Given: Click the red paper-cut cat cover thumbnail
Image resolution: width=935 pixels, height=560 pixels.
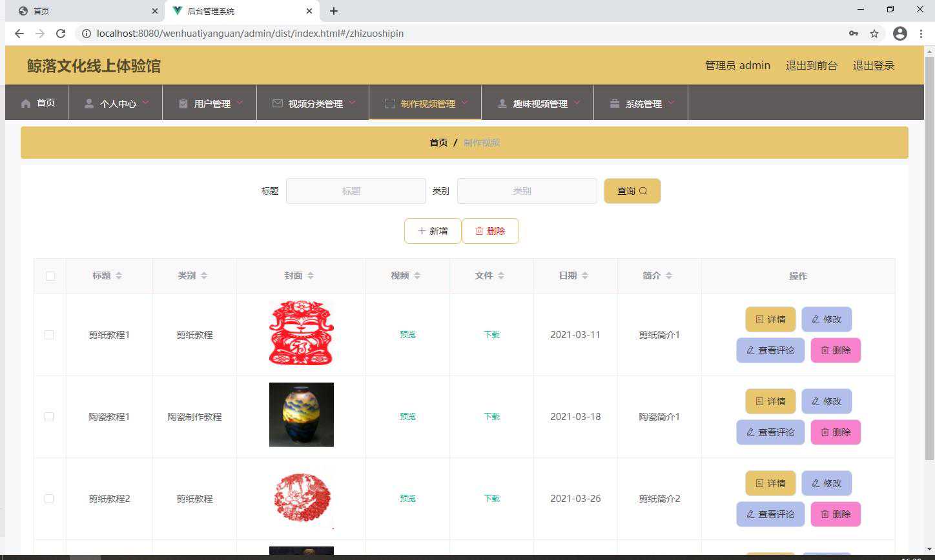Looking at the screenshot, I should point(301,333).
